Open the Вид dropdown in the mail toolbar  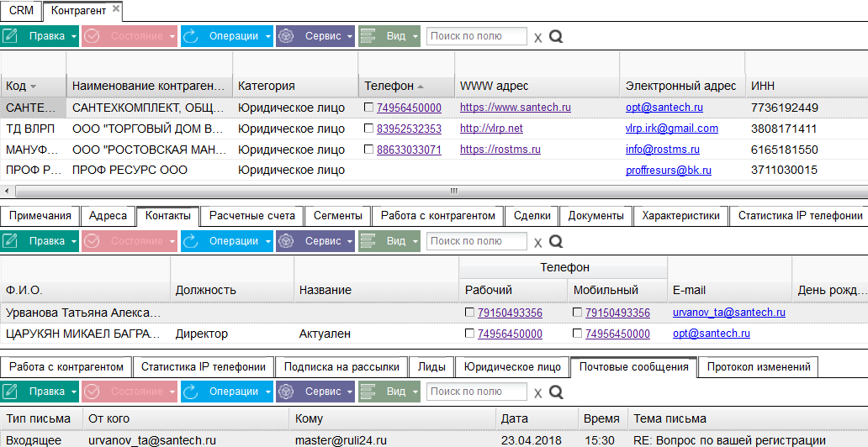[x=415, y=392]
